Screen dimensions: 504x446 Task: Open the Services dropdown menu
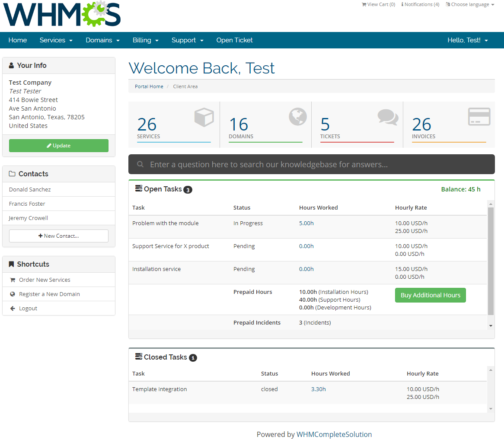click(x=56, y=40)
